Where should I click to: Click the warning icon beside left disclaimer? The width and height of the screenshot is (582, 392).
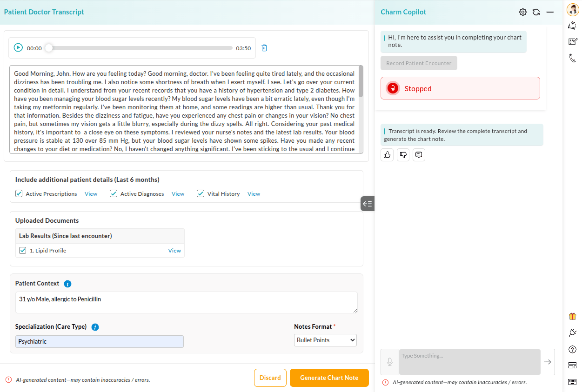[x=8, y=379]
